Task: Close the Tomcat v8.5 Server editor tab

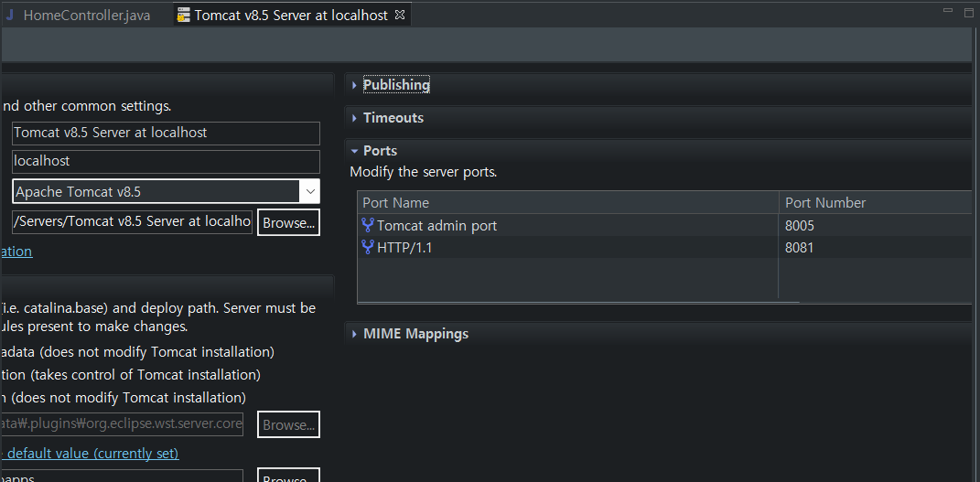Action: click(x=400, y=15)
